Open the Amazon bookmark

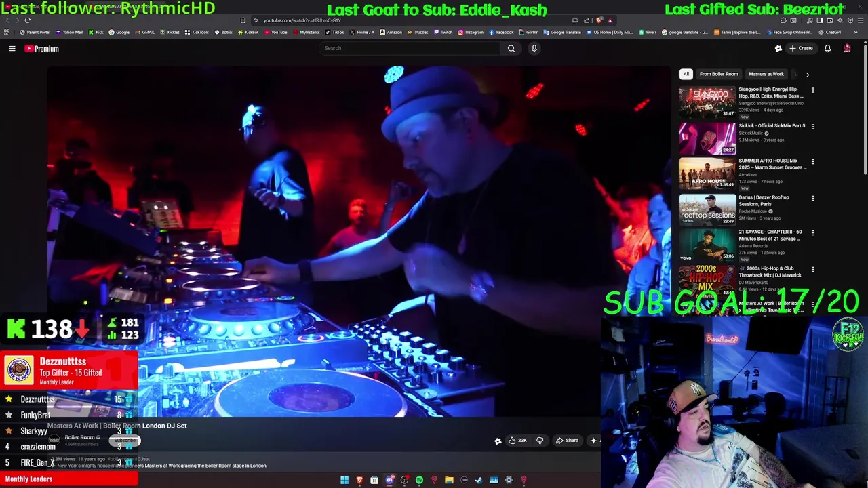tap(390, 32)
